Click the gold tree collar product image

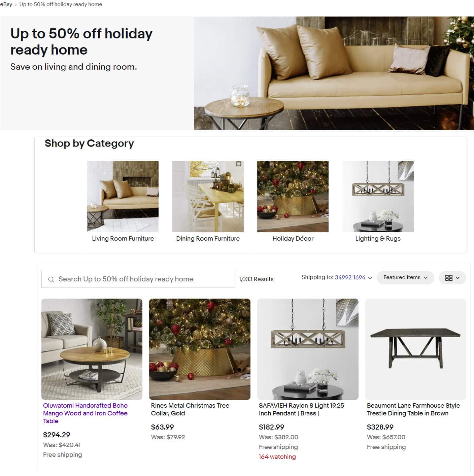[x=200, y=349]
